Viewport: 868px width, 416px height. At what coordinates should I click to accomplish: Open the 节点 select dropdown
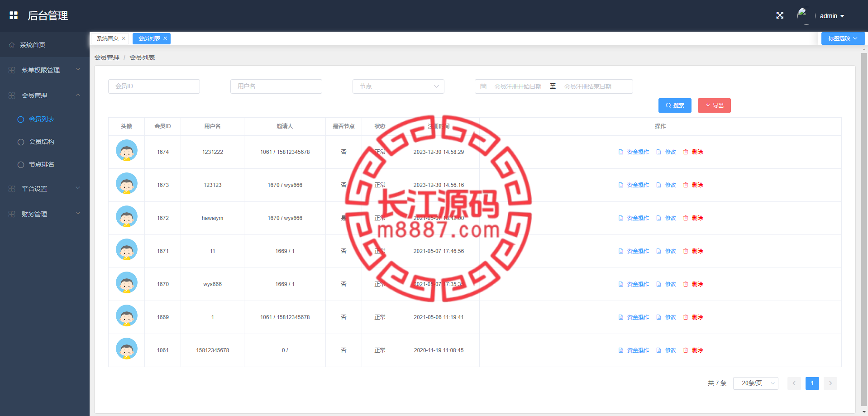tap(398, 86)
